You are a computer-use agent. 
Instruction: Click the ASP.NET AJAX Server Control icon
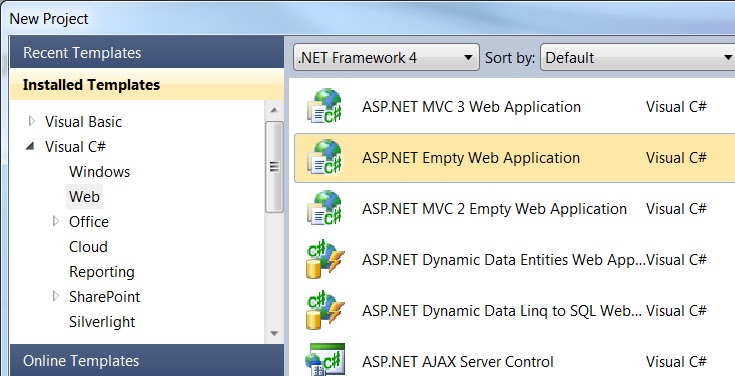coord(324,360)
